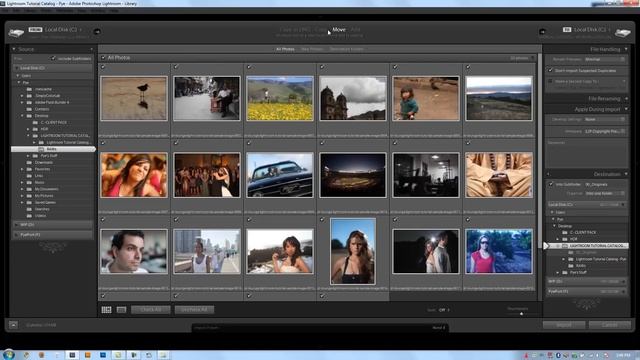This screenshot has height=360, width=640.
Task: Click the Import Preset bar at the bottom
Action: [x=320, y=327]
